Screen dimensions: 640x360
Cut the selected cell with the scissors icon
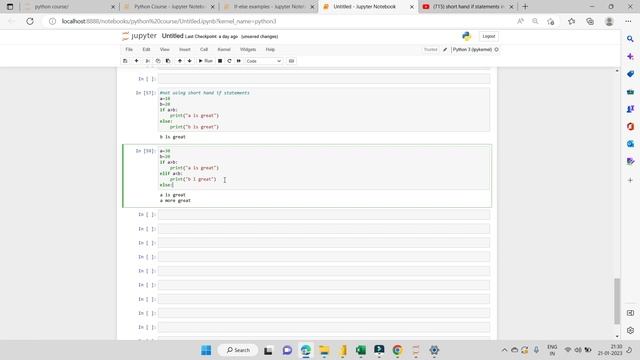(147, 61)
